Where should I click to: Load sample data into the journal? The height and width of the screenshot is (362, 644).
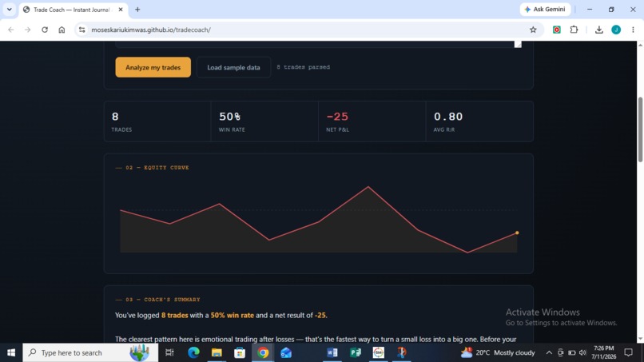[x=233, y=67]
